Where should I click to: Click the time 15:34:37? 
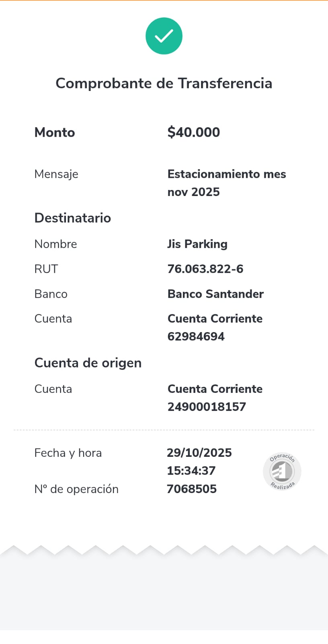[191, 471]
